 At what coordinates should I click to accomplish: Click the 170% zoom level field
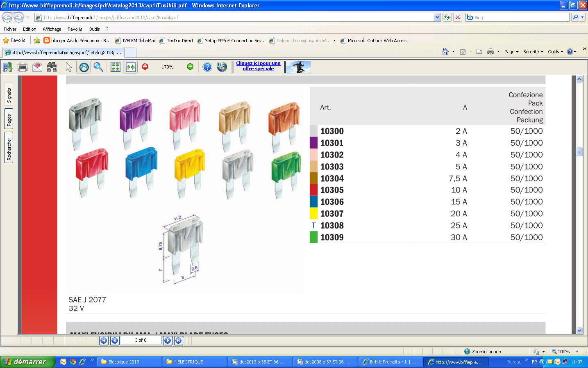[167, 67]
